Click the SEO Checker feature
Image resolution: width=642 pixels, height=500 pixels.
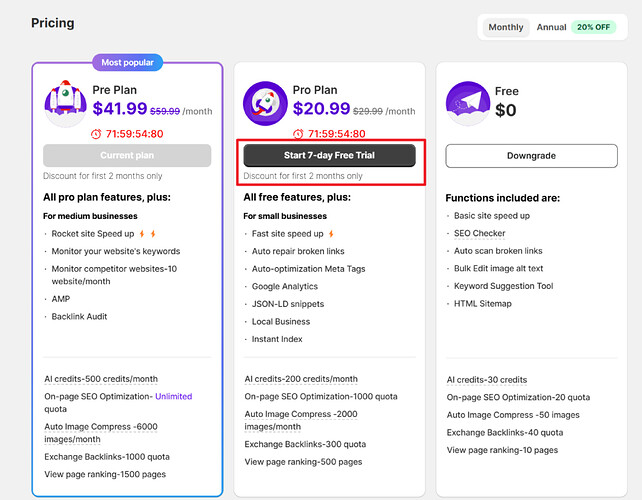480,234
